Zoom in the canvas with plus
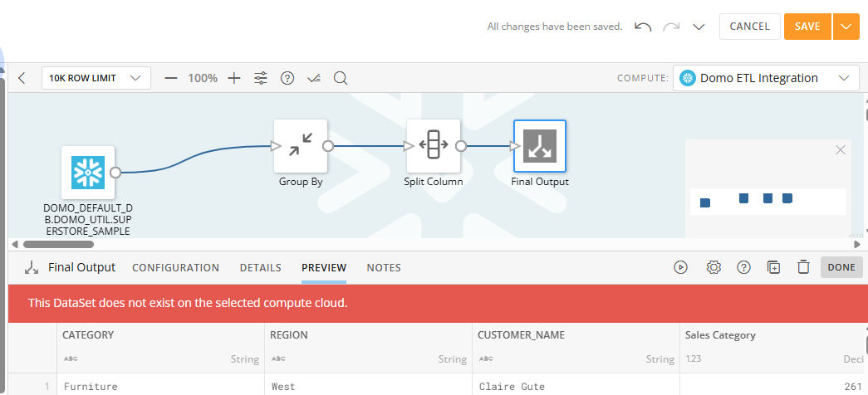 [x=234, y=78]
